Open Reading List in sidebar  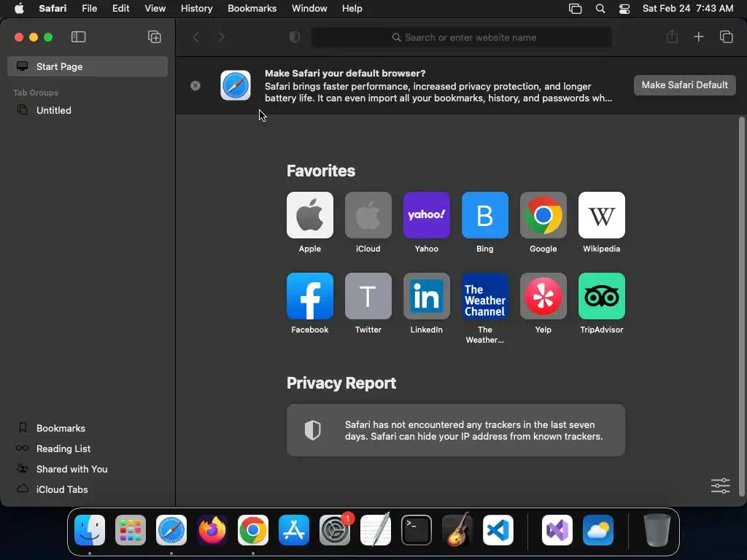click(88, 448)
